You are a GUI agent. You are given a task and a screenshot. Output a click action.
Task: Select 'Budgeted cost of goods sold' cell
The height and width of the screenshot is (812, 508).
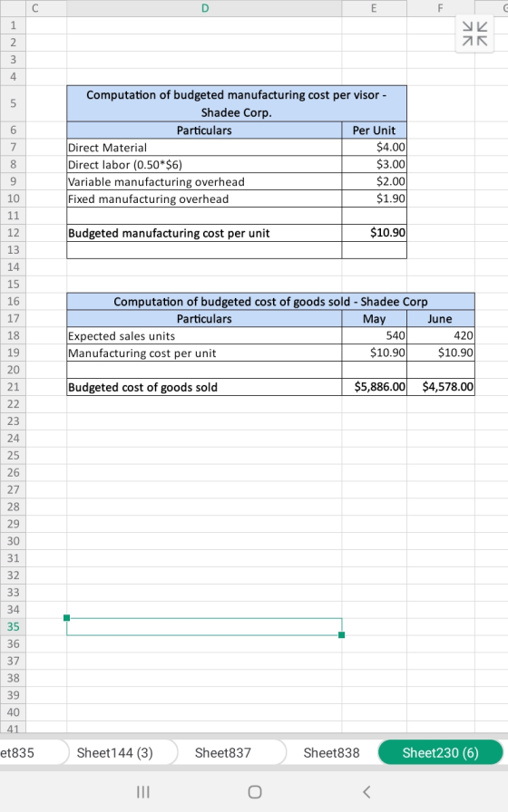pyautogui.click(x=204, y=387)
